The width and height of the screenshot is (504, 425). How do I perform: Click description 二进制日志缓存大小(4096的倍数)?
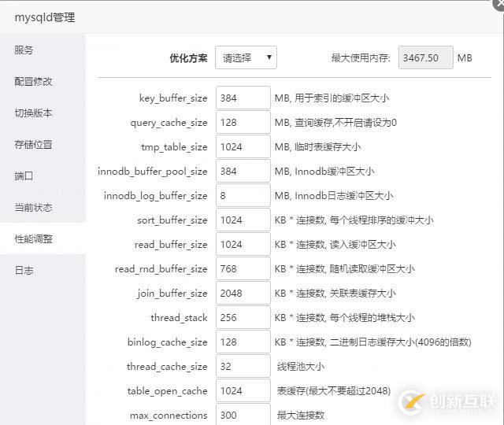(401, 342)
